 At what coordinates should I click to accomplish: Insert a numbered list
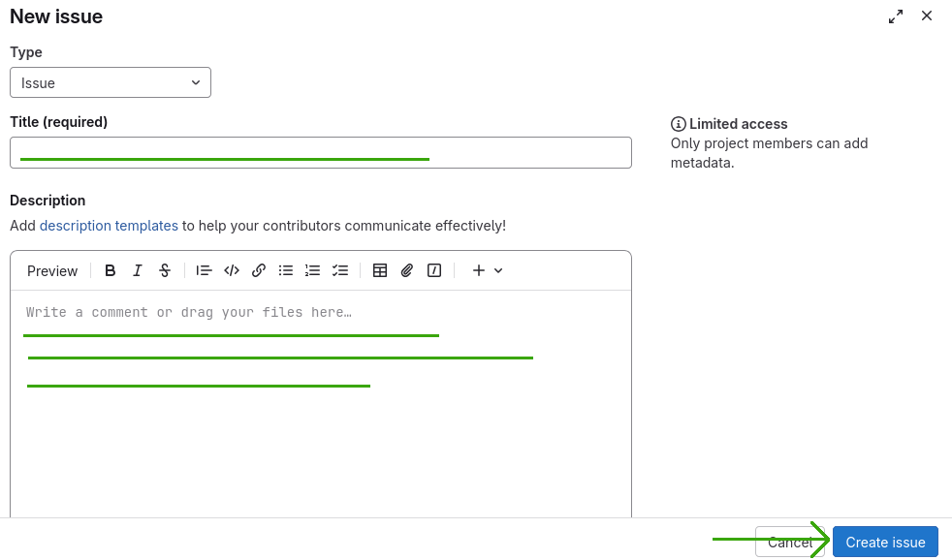tap(313, 271)
